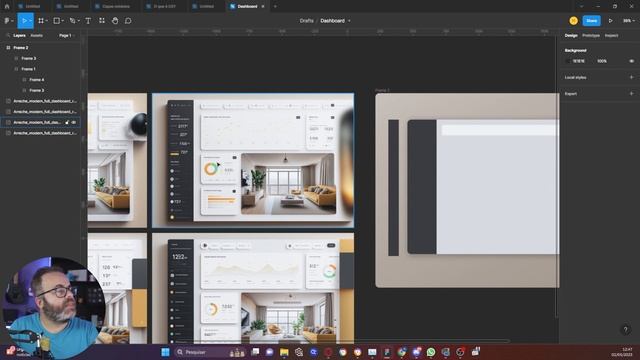Add an export setting with plus

tap(631, 93)
